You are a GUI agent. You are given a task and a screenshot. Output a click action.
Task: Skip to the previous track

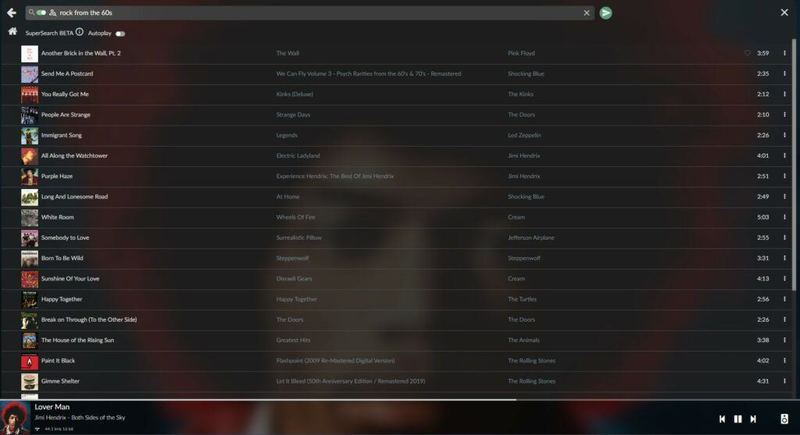[x=722, y=419]
